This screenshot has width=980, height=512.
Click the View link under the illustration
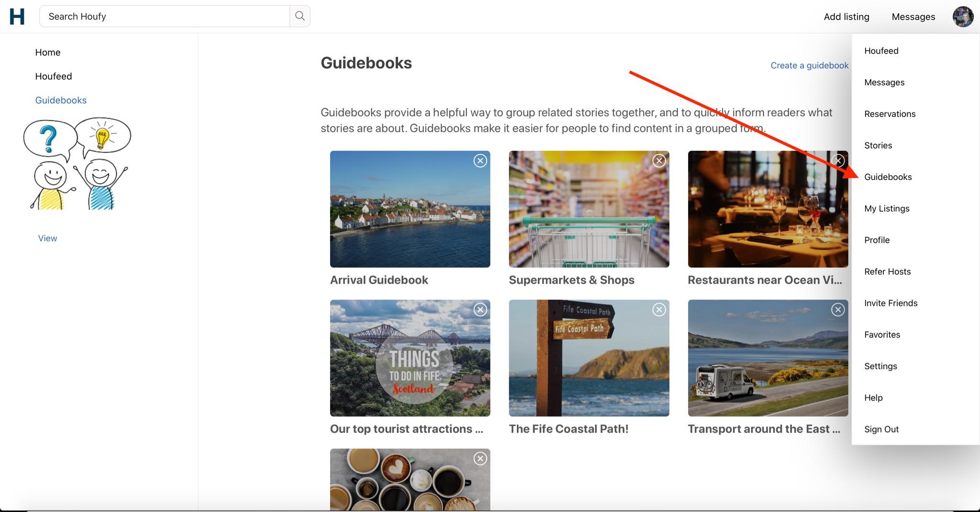pyautogui.click(x=47, y=238)
